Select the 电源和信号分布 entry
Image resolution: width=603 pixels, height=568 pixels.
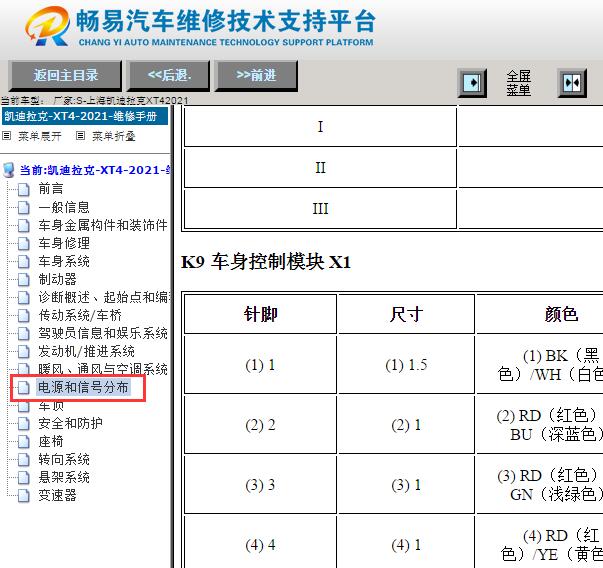(x=83, y=387)
